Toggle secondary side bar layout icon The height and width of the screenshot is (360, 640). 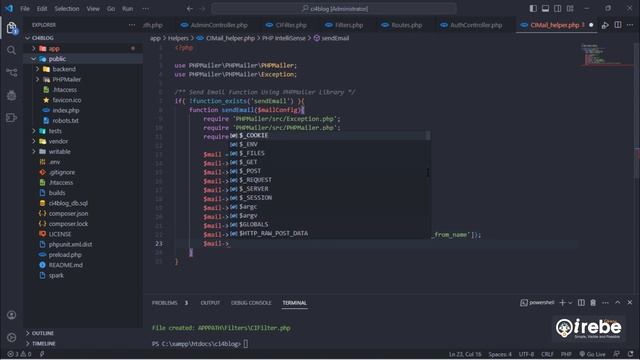558,9
